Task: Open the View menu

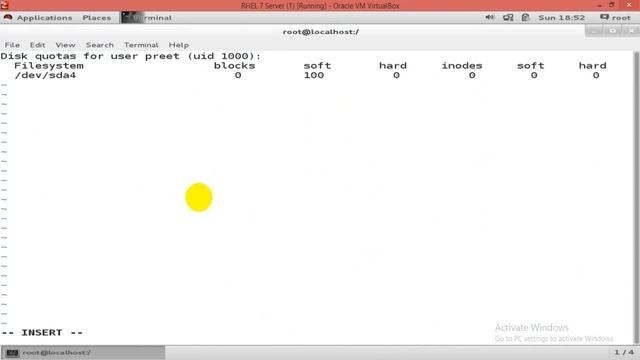Action: click(65, 45)
